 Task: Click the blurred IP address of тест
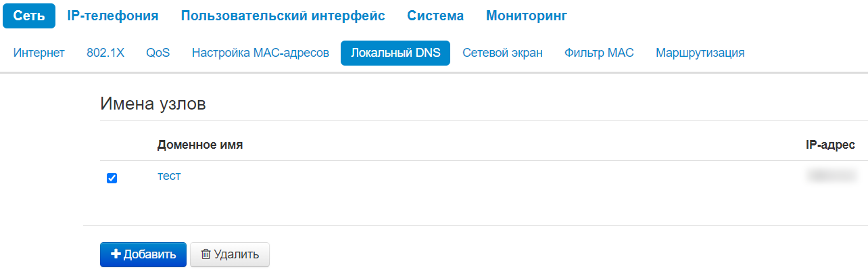[831, 176]
